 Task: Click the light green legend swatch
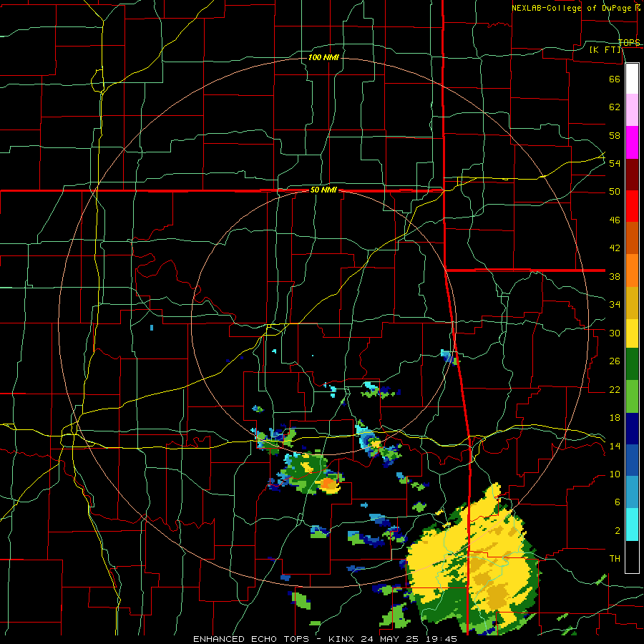pos(632,396)
